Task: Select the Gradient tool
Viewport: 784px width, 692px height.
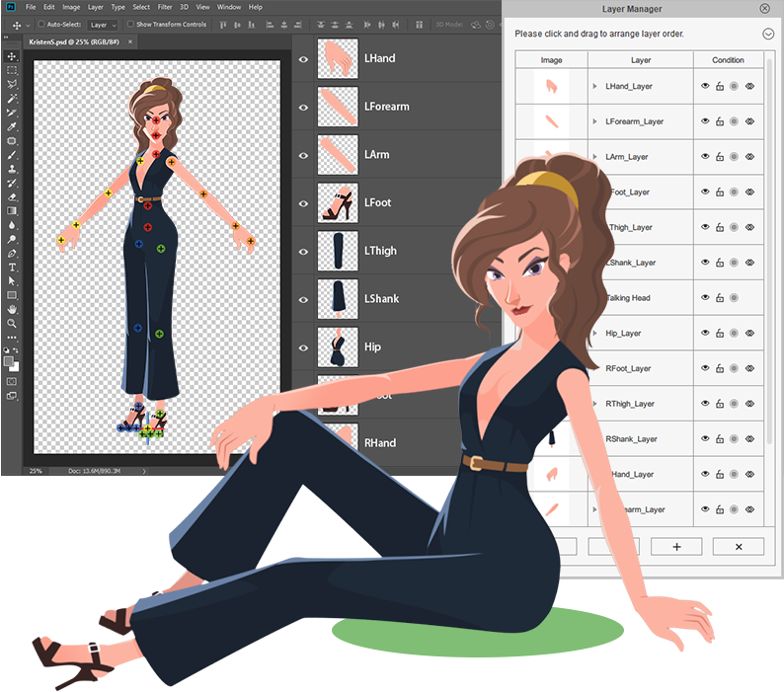Action: click(x=12, y=211)
